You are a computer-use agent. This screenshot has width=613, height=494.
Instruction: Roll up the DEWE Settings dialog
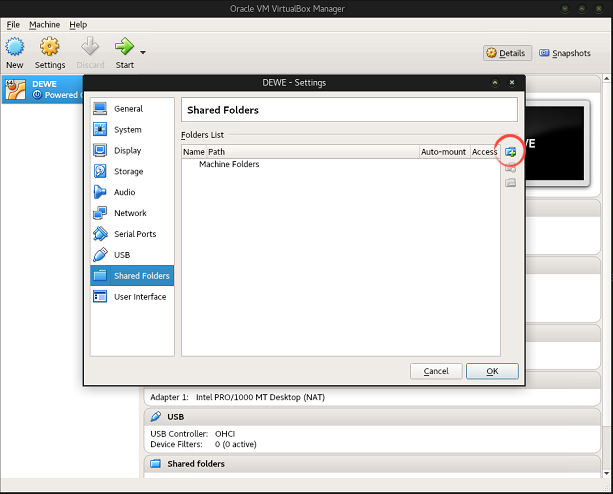click(495, 82)
